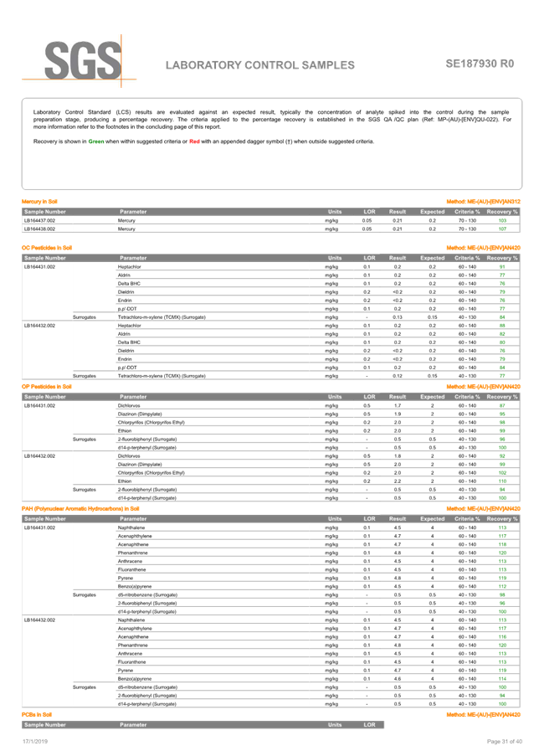
Task: Click Diazinon result value '1.9'
Action: pos(397,414)
